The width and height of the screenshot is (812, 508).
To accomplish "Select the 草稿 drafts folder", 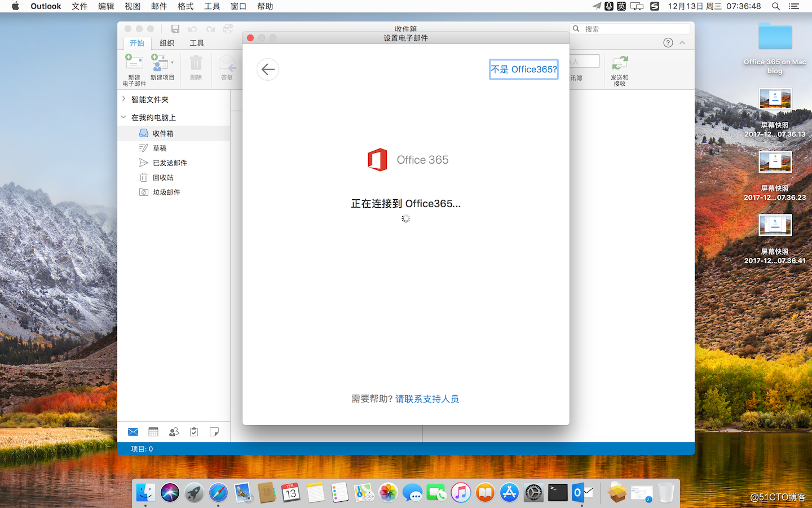I will pos(174,148).
